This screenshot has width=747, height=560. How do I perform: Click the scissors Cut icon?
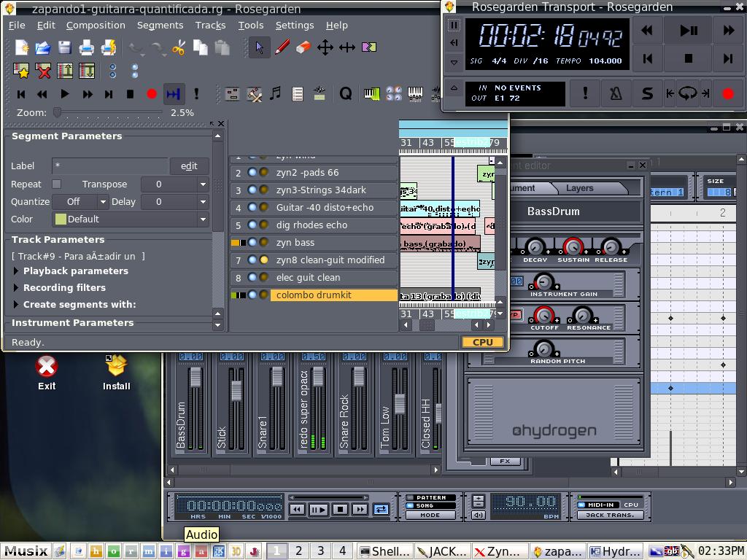click(x=179, y=48)
